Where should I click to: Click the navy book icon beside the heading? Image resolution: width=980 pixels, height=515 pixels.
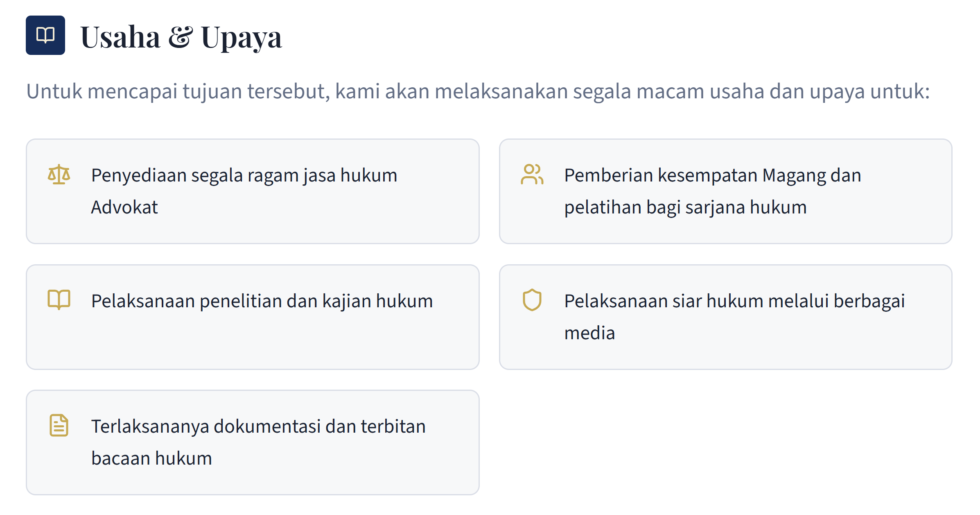[45, 35]
